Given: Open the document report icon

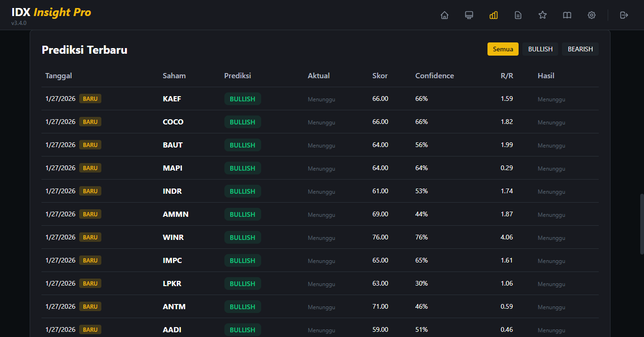Looking at the screenshot, I should [x=518, y=15].
